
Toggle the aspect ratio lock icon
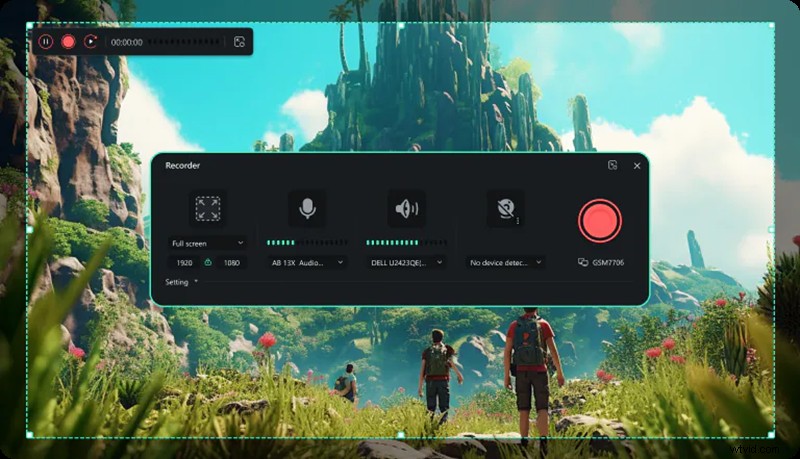tap(208, 262)
